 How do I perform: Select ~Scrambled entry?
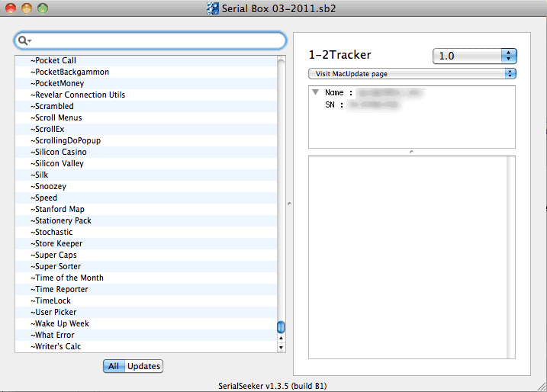coord(146,106)
